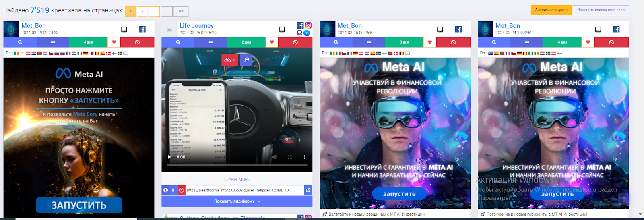This screenshot has height=220, width=644.
Task: Click the equals-sign icon on Life Journey card
Action: (x=211, y=42)
